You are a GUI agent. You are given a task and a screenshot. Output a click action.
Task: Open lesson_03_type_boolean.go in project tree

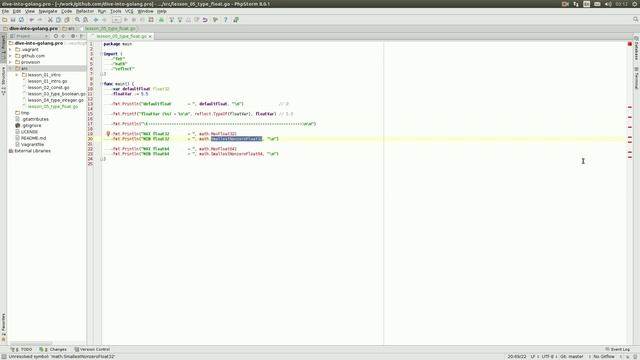56,94
